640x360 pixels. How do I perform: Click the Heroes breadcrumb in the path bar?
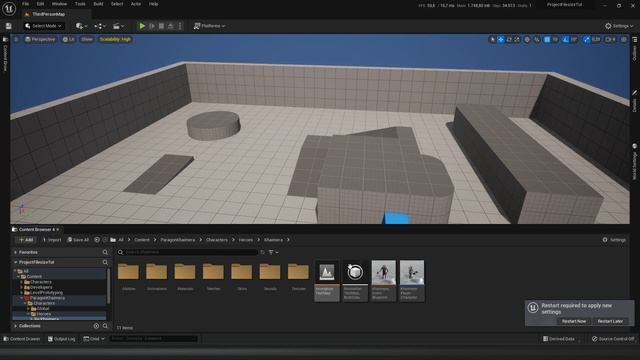click(246, 240)
